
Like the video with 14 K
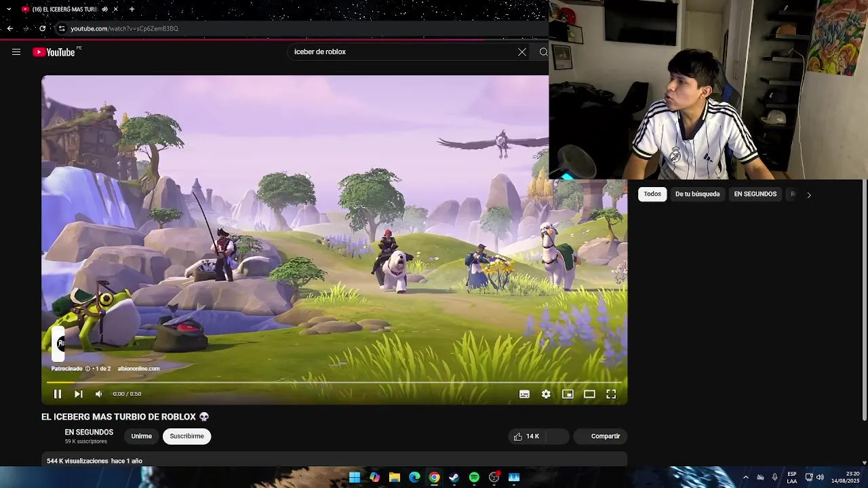[527, 436]
